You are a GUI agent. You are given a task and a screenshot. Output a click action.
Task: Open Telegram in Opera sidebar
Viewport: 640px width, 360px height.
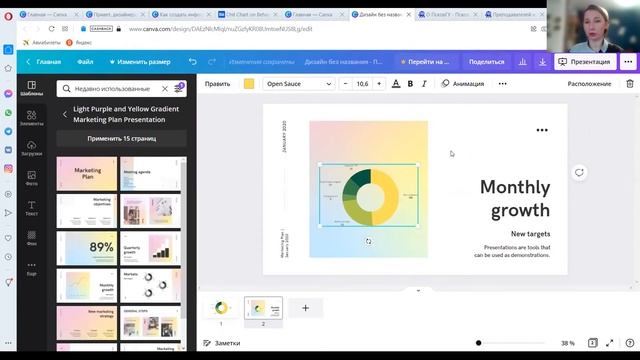coord(8,131)
